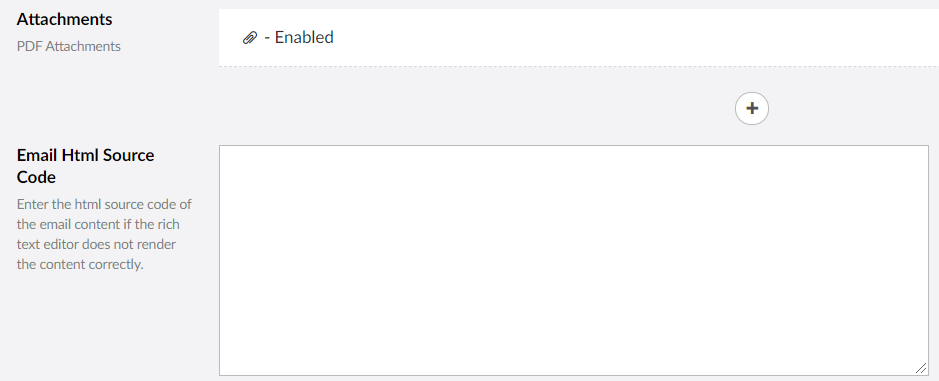The height and width of the screenshot is (381, 939).
Task: Click 'the content correctly.' help text
Action: (80, 264)
